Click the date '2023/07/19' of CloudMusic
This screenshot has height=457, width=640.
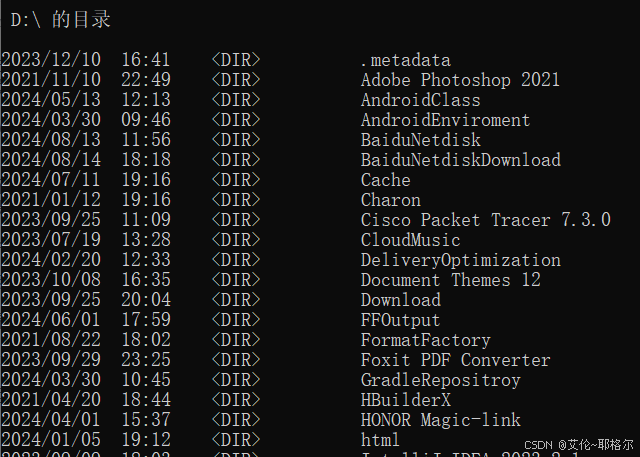[x=51, y=240]
